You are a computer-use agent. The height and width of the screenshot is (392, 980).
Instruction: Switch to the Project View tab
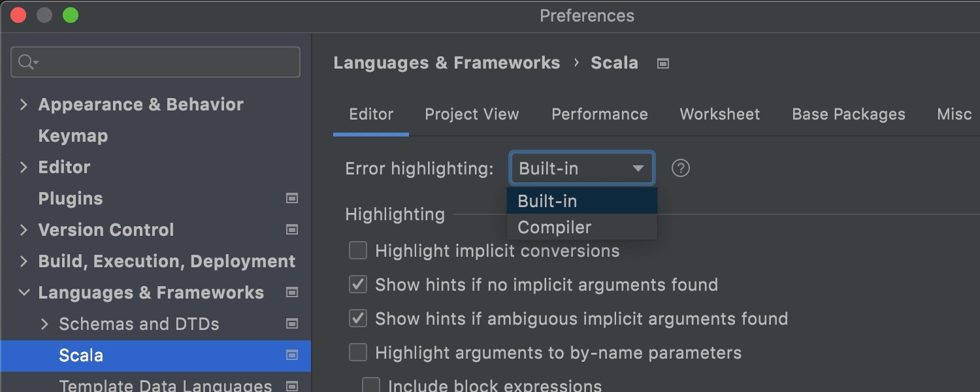[x=472, y=114]
